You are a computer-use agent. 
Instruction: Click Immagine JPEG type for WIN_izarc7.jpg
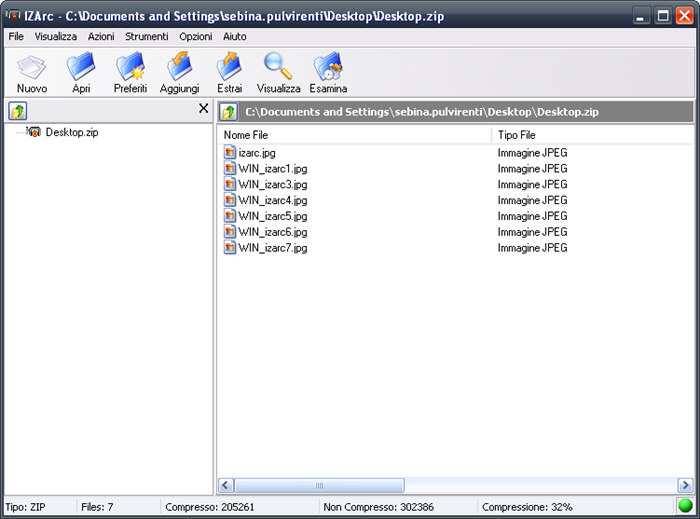(533, 248)
